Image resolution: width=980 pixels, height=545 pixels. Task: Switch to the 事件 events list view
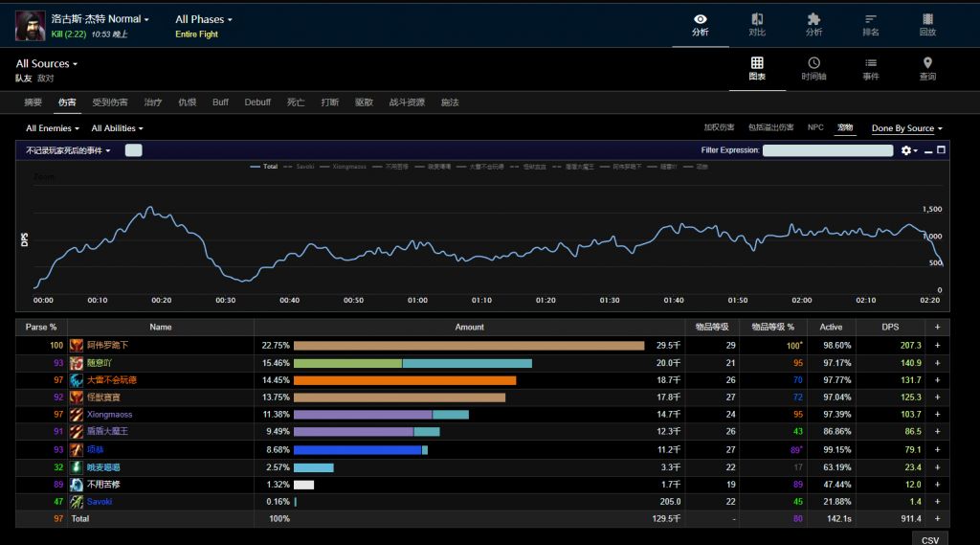(870, 68)
